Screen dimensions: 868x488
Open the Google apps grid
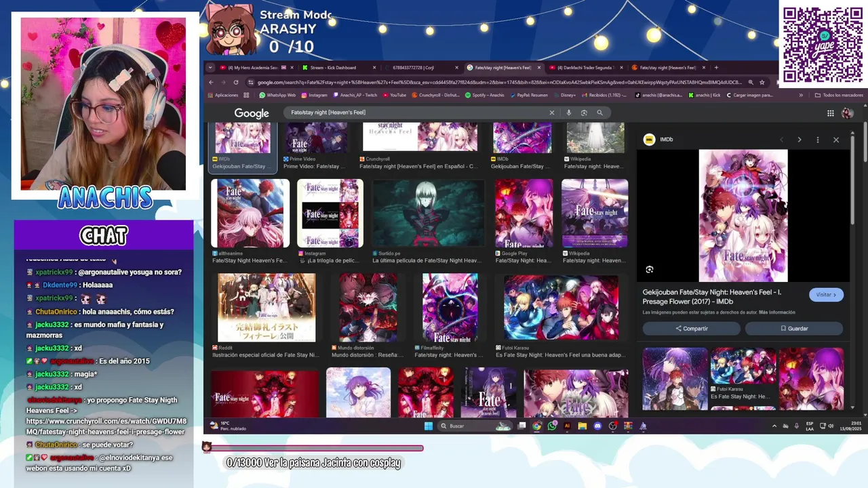(x=830, y=113)
